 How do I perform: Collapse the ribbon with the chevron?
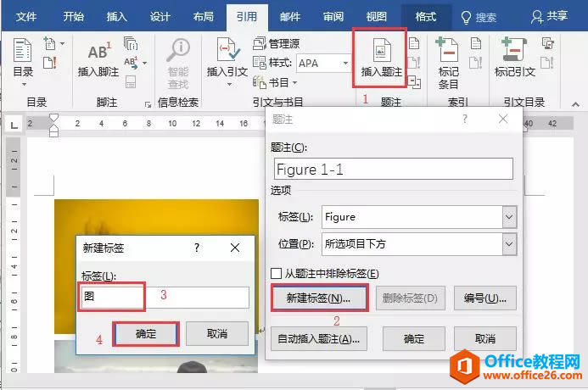click(x=575, y=104)
